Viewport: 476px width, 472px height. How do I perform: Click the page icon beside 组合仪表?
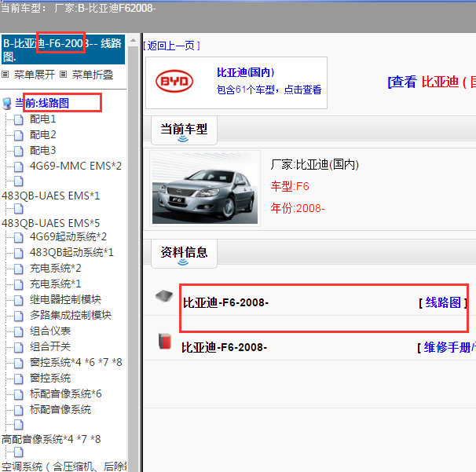click(x=19, y=331)
